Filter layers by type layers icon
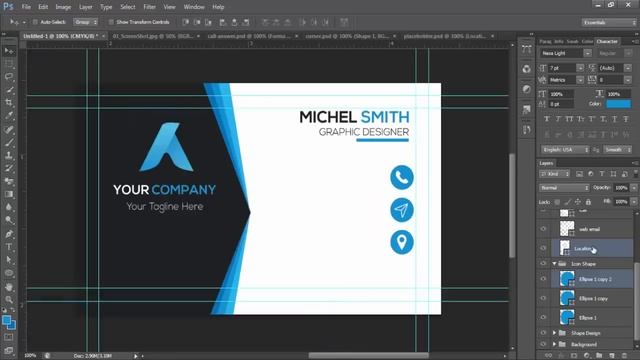The height and width of the screenshot is (360, 640). click(602, 174)
